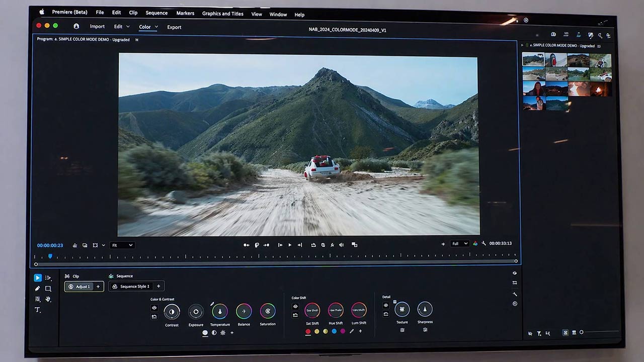Image resolution: width=644 pixels, height=362 pixels.
Task: Choose the Rectangle tool
Action: click(48, 289)
